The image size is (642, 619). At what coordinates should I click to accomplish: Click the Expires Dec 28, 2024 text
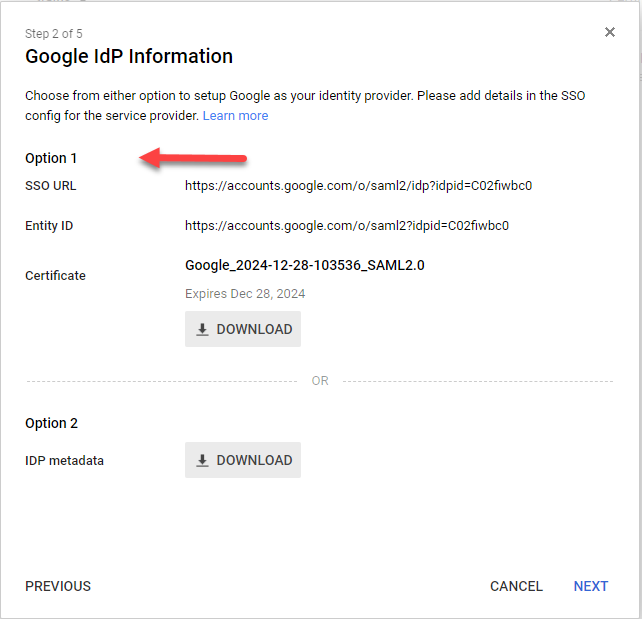click(245, 294)
